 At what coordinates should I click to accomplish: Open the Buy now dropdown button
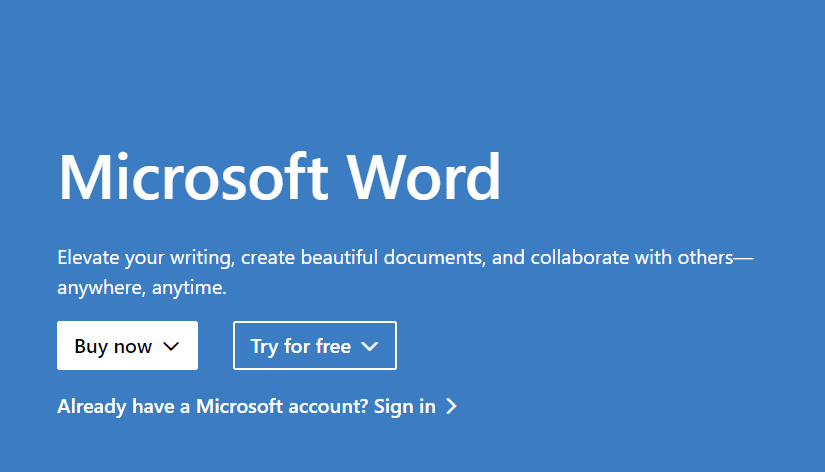point(127,346)
